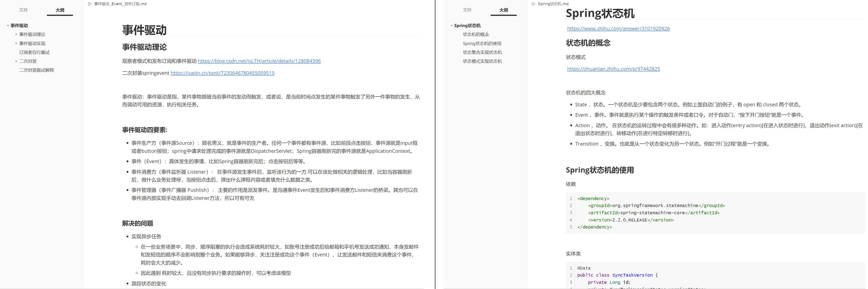Switch to 文件 tab in right window
This screenshot has height=289, width=868.
[x=467, y=10]
